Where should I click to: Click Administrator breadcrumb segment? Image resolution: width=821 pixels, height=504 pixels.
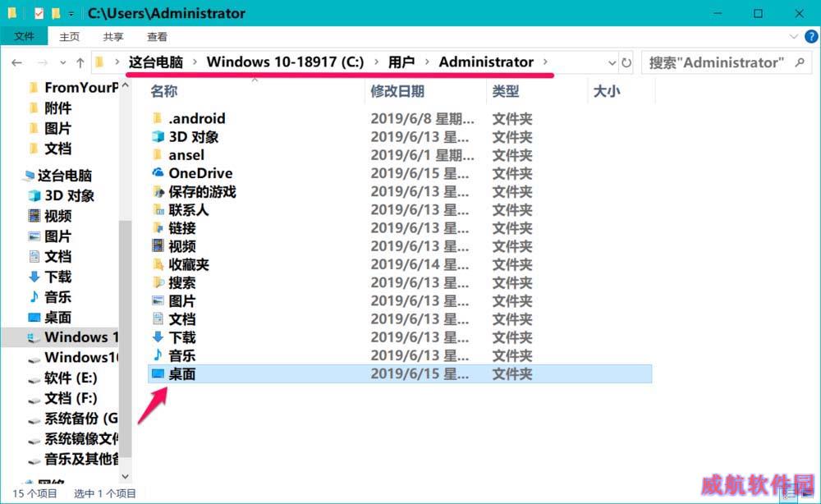tap(486, 62)
